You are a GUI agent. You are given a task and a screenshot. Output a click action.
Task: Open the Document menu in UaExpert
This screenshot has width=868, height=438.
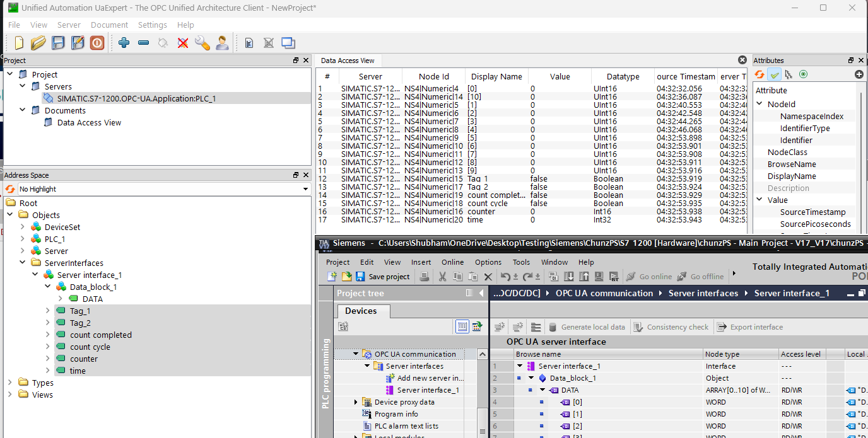(x=109, y=25)
